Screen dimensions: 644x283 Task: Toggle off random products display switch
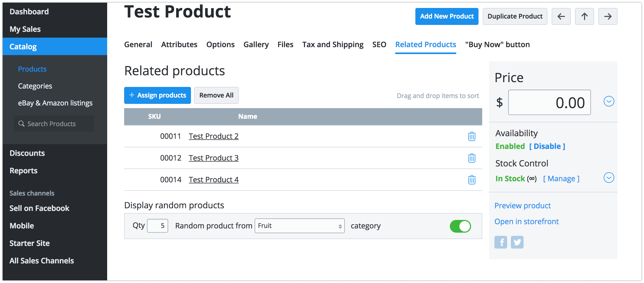460,226
